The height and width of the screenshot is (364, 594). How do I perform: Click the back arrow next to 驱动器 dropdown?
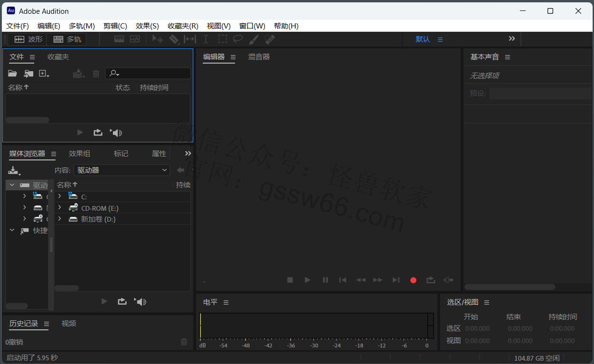(180, 170)
